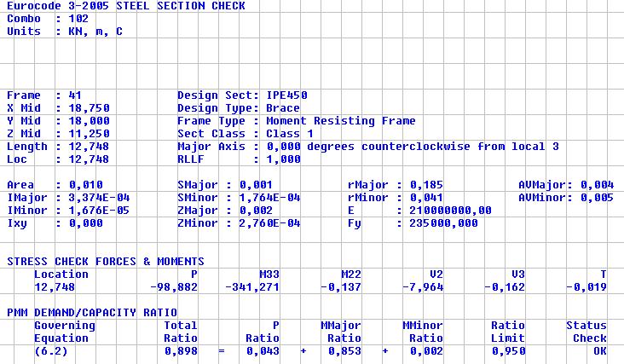Click the "PMM DEMAND/CAPACITY RATIO" heading

click(92, 313)
